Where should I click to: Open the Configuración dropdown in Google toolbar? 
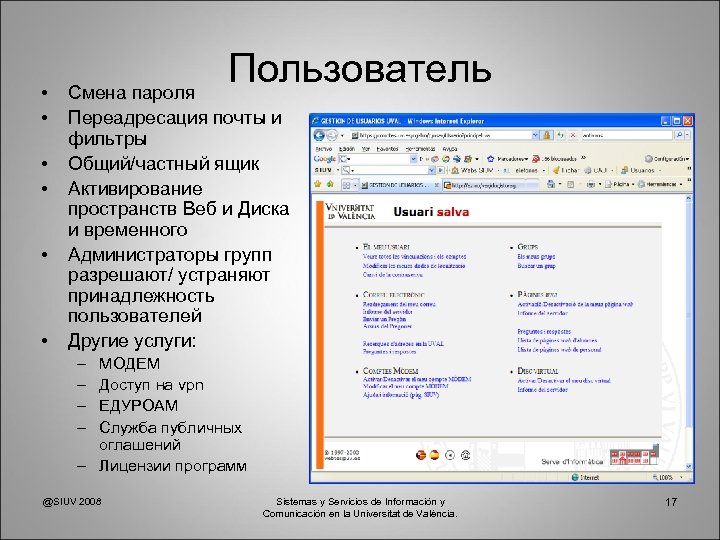tap(667, 159)
